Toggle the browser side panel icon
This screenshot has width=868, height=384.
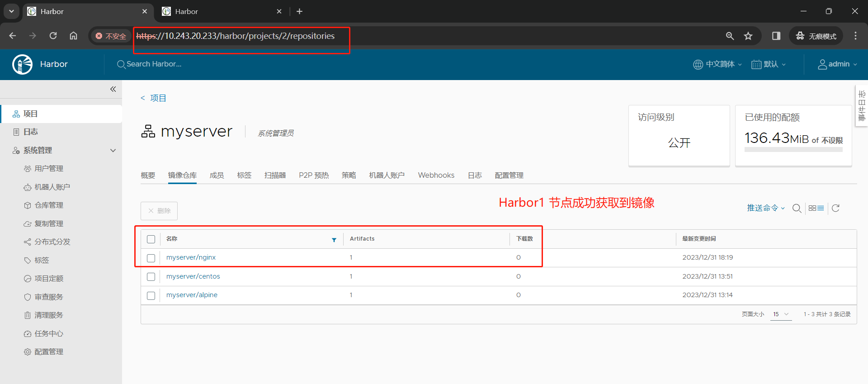click(x=776, y=36)
